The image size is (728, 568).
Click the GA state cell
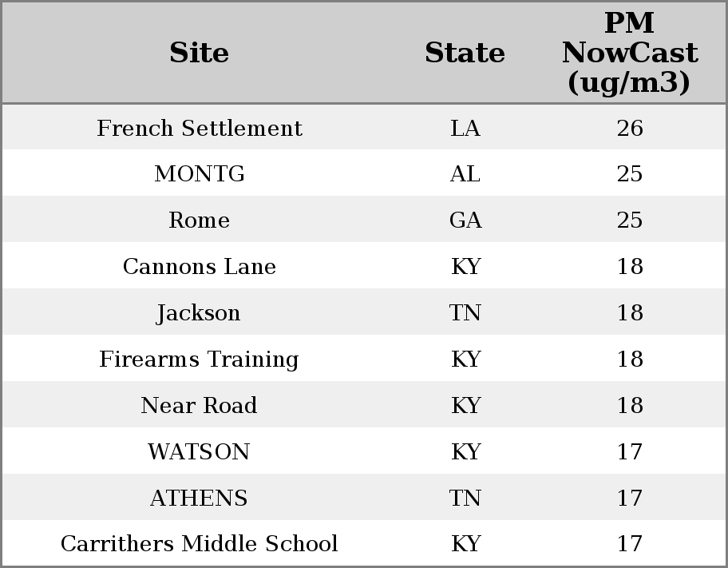465,220
